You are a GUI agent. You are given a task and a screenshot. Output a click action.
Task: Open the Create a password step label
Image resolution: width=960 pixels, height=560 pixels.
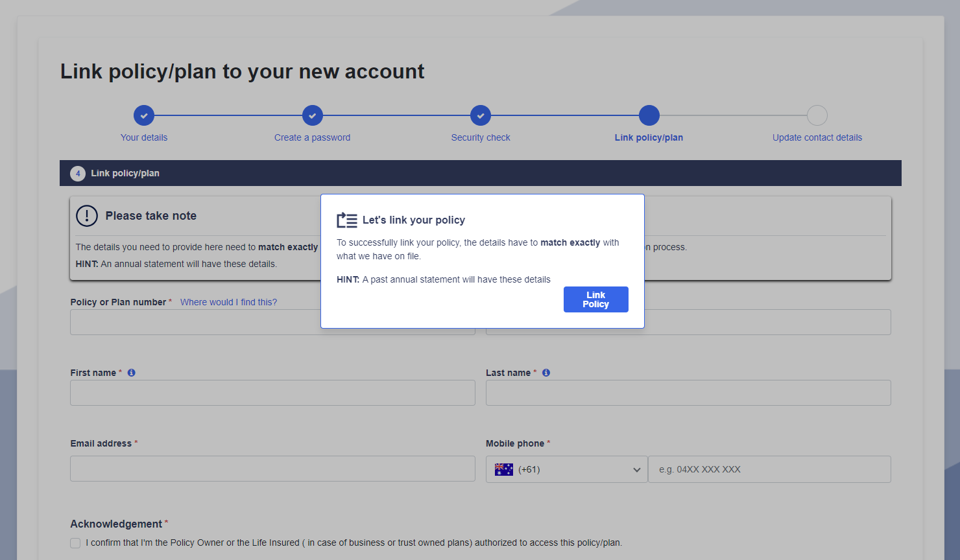tap(312, 137)
